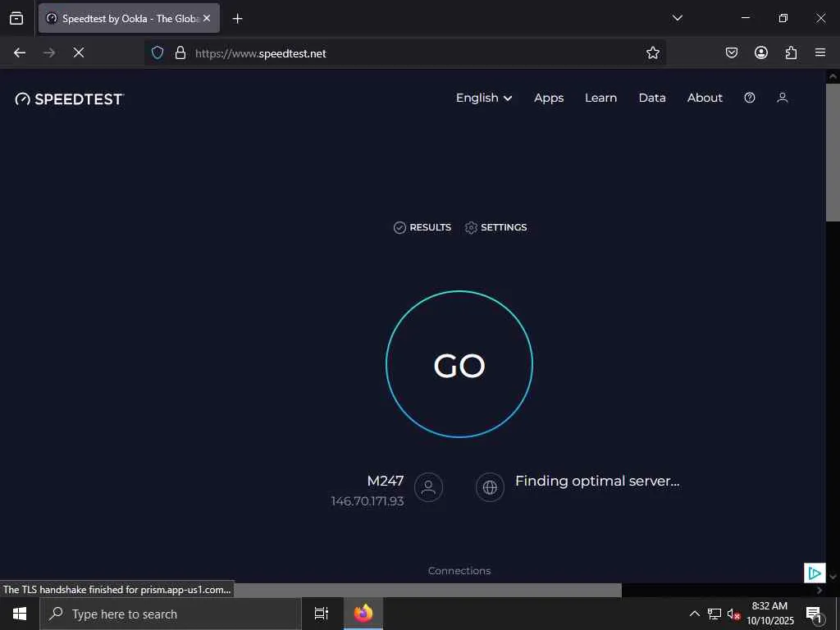840x630 pixels.
Task: Click the page scroll-down arrow
Action: coord(833,576)
